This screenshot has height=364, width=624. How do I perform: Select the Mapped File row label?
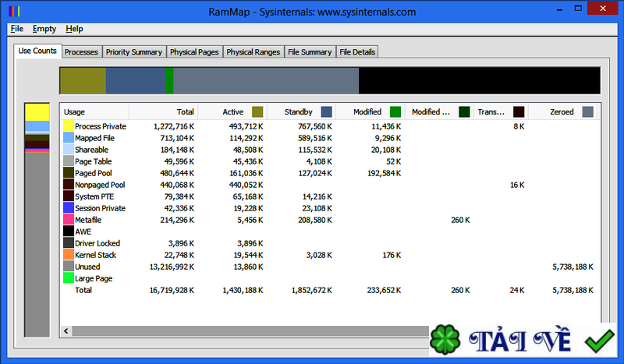[94, 138]
